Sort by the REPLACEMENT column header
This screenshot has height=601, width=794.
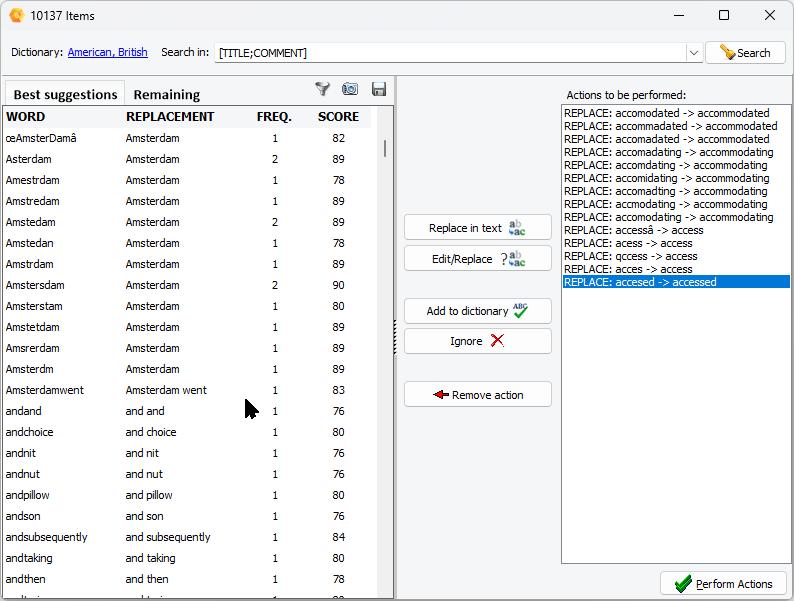(170, 116)
